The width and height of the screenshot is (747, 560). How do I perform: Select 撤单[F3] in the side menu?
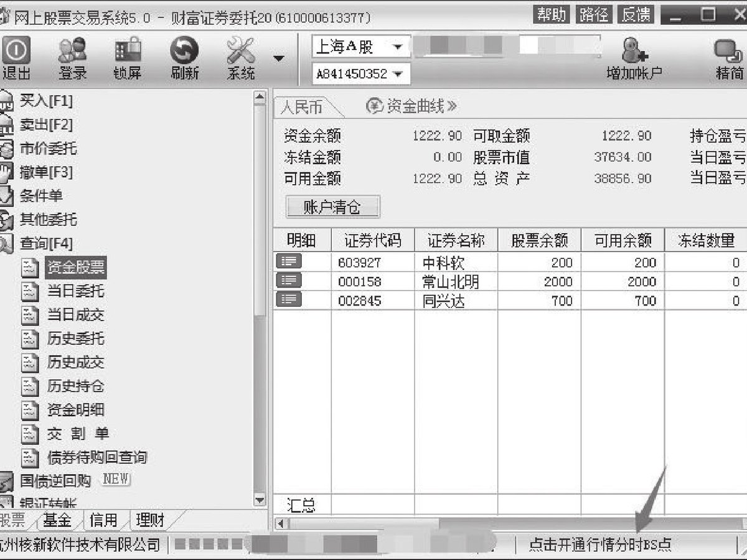45,172
